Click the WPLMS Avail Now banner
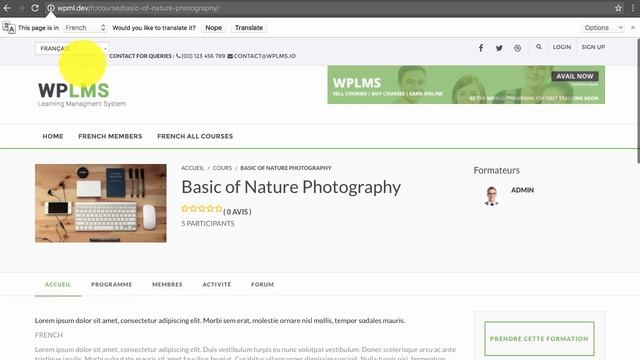 (466, 85)
